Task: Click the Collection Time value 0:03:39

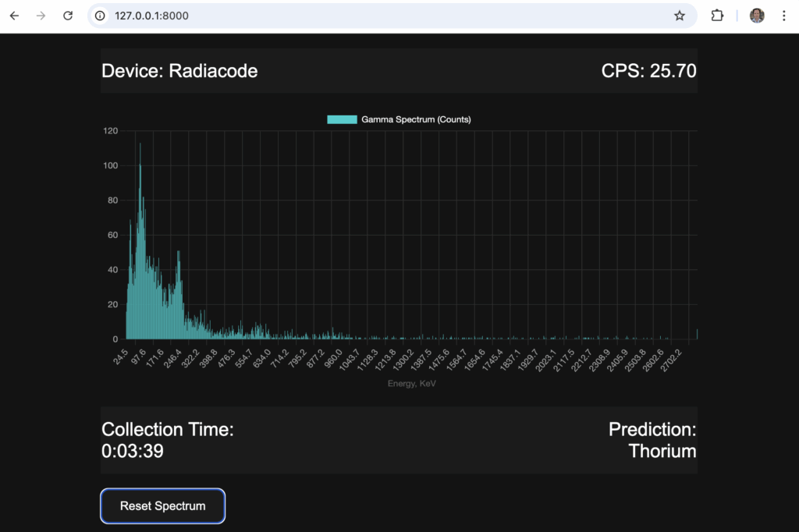Action: 133,451
